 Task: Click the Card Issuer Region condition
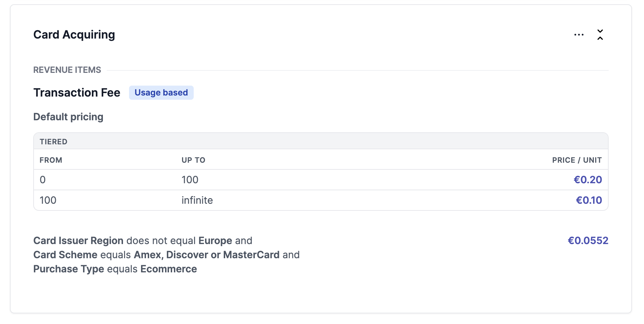pyautogui.click(x=143, y=241)
